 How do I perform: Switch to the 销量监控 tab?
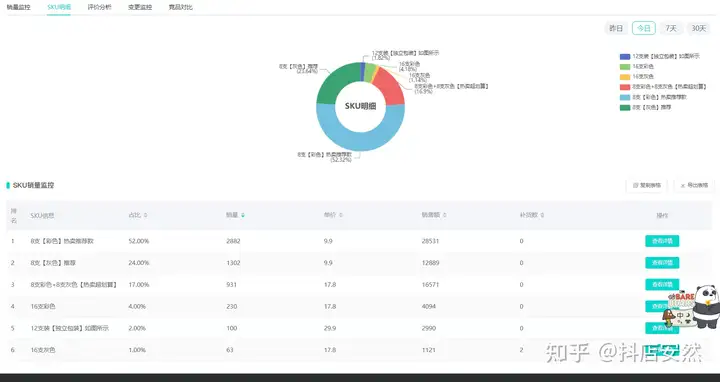pyautogui.click(x=18, y=7)
